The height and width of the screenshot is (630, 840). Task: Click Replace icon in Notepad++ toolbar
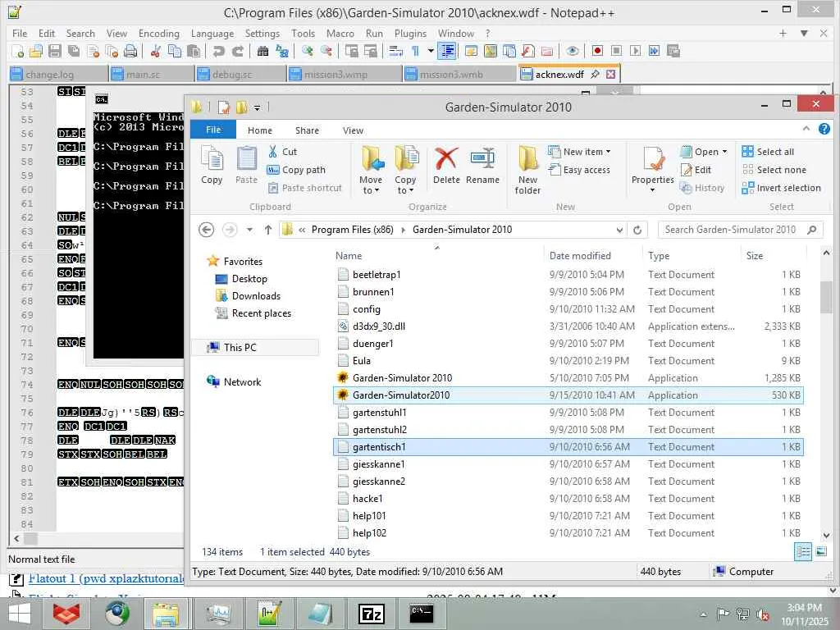click(x=282, y=51)
